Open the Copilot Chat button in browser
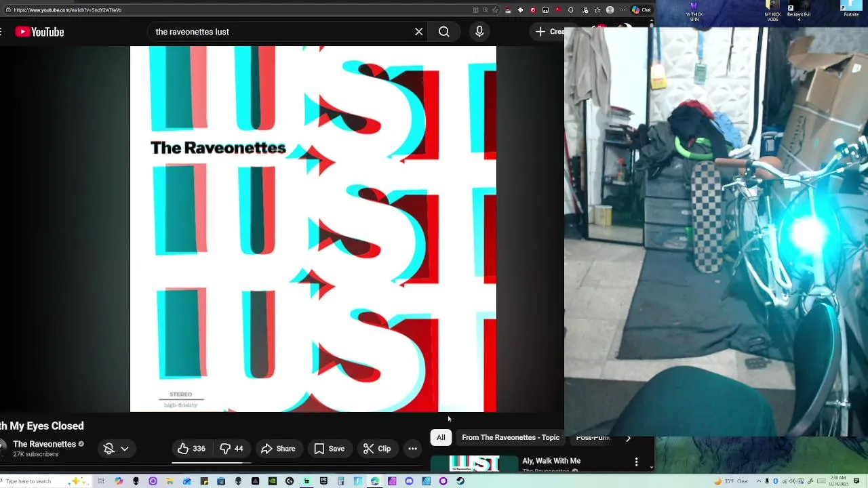Screen dimensions: 868x488 pyautogui.click(x=642, y=10)
